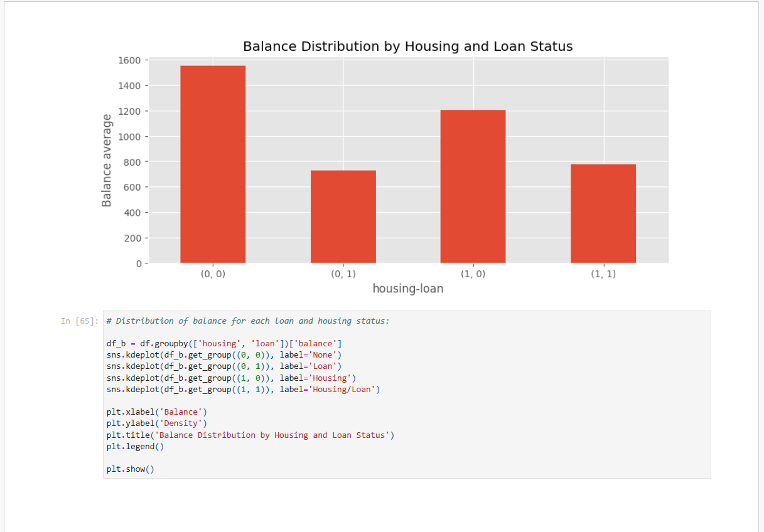Viewport: 764px width, 532px height.
Task: Click the kdeplot line with label 'Loan'
Action: (223, 366)
